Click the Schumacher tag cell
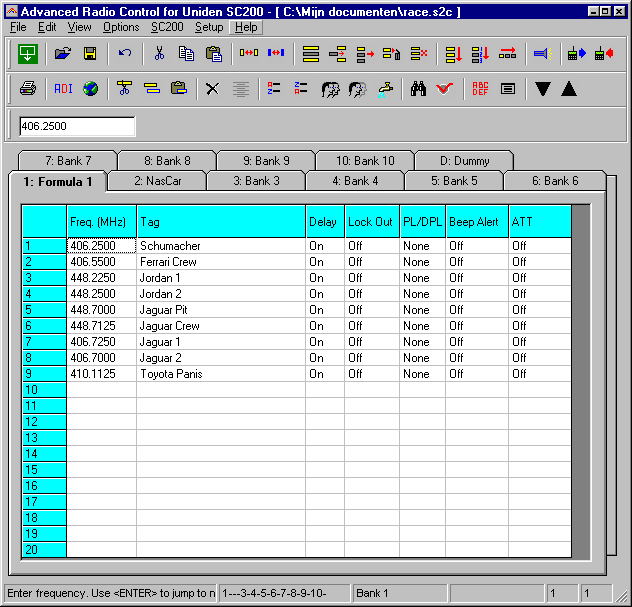 [221, 245]
